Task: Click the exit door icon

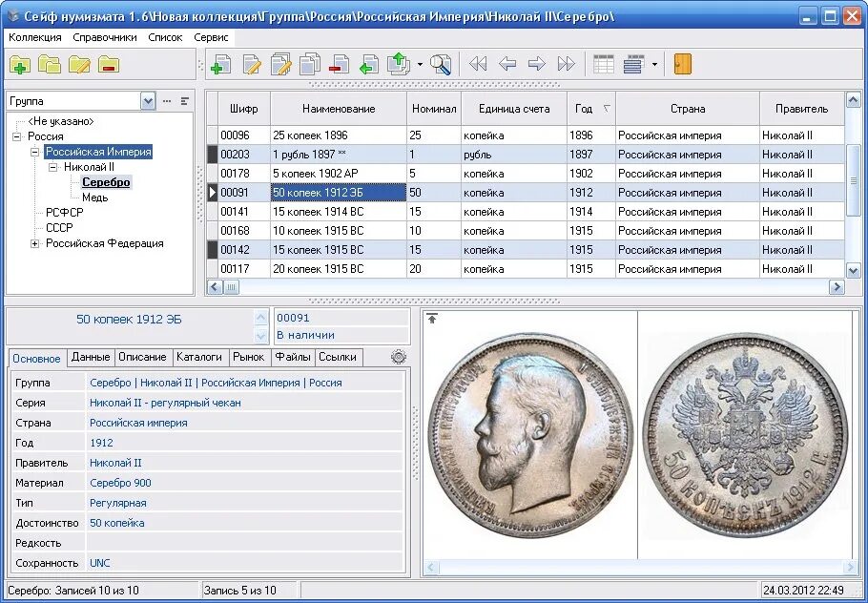Action: [683, 64]
